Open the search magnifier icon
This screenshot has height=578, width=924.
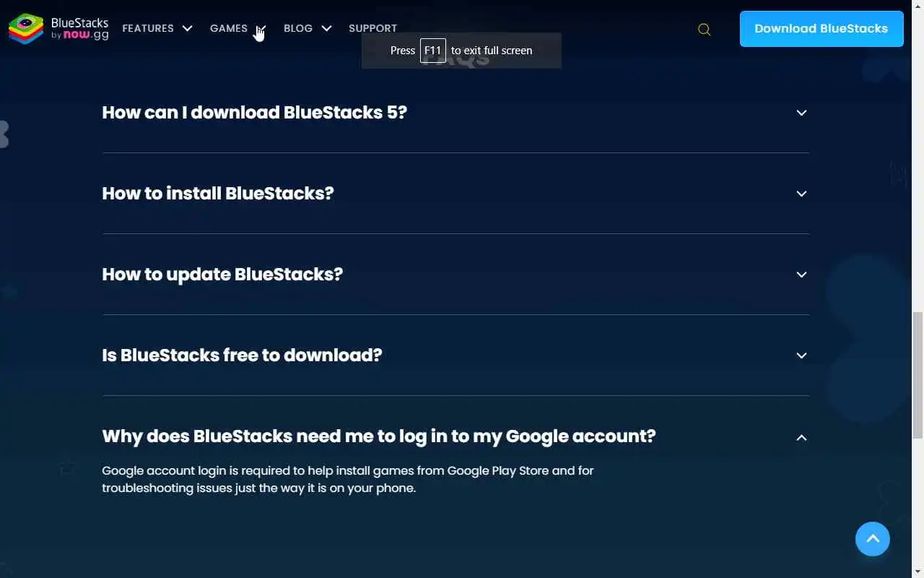click(x=705, y=30)
